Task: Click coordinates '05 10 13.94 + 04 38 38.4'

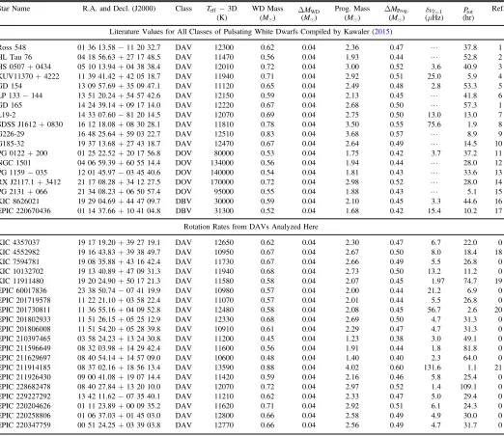Action: coord(119,67)
